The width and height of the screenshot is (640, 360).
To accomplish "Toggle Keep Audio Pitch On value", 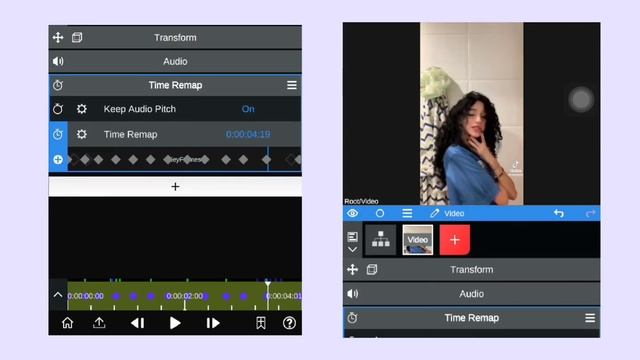I will [x=248, y=109].
